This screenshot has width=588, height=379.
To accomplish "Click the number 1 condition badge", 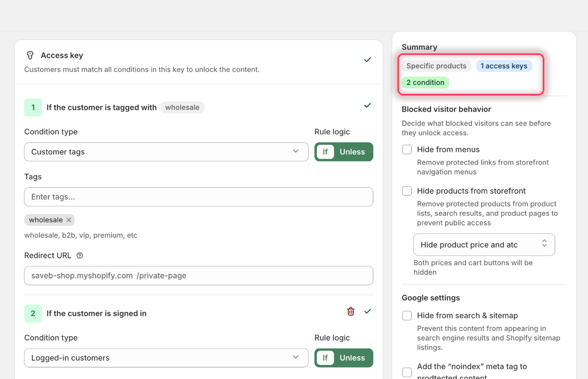I will click(33, 108).
